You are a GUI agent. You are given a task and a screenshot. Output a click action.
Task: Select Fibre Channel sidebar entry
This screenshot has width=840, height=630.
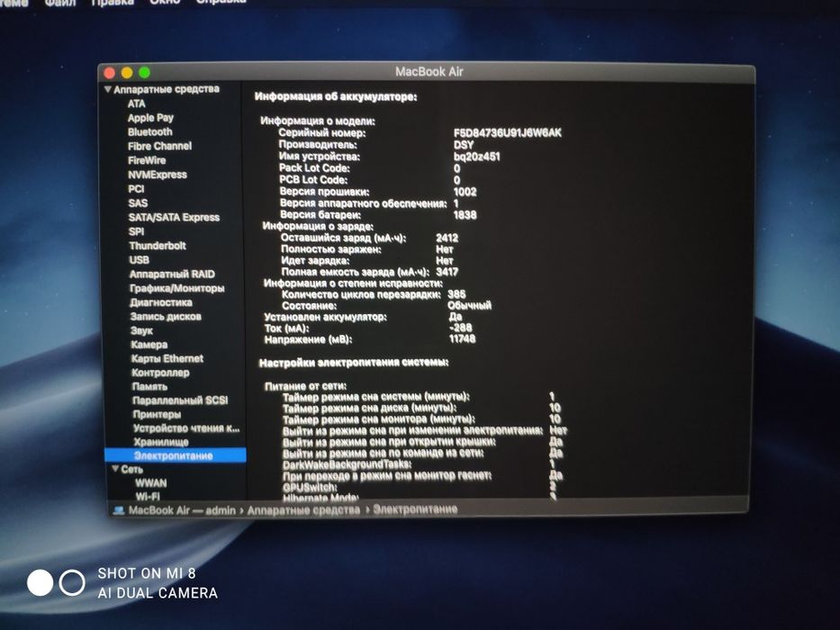[x=159, y=146]
